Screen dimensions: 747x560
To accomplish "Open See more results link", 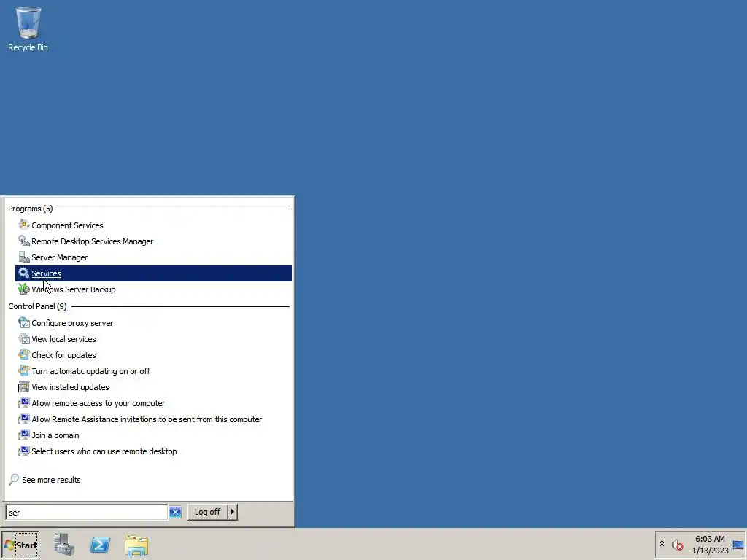I will point(52,480).
